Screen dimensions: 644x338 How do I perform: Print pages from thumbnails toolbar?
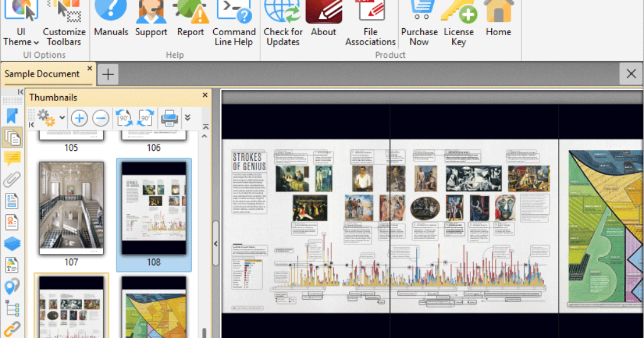click(169, 118)
